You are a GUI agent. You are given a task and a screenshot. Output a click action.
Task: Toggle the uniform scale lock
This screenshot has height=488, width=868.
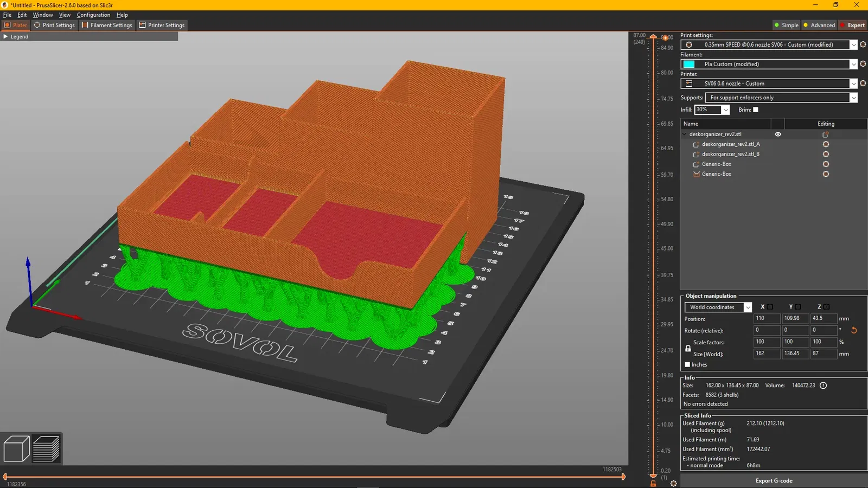[688, 348]
